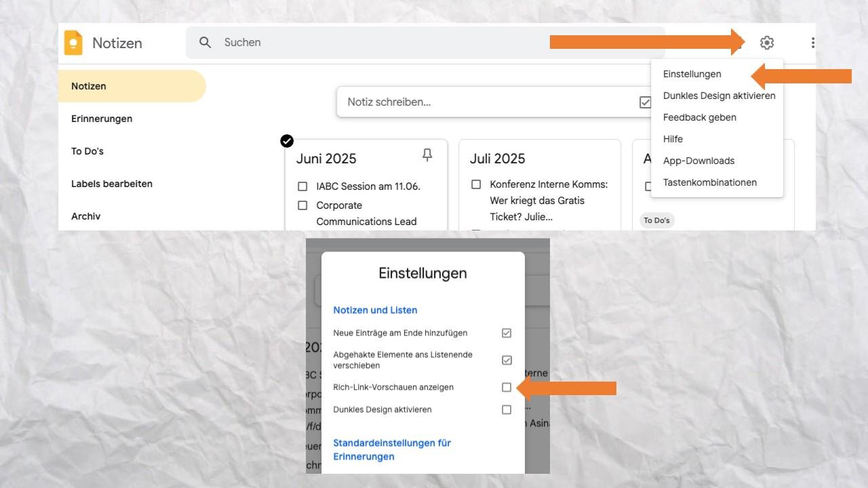
Task: Open the settings gear icon
Action: [x=766, y=43]
